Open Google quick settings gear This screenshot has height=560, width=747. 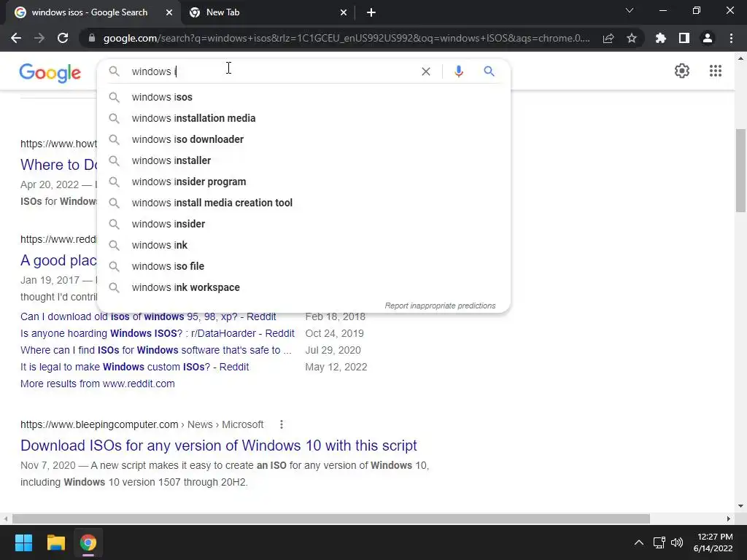click(682, 71)
